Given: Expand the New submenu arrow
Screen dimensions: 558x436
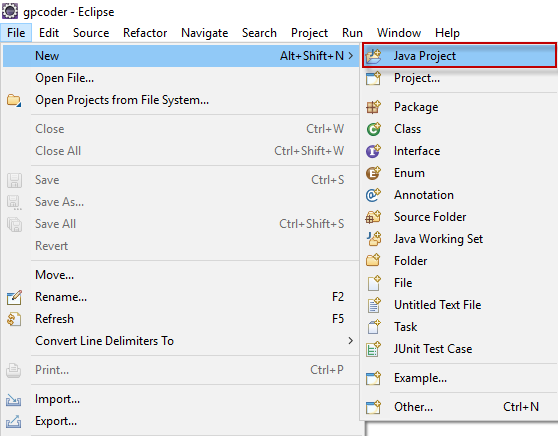Looking at the screenshot, I should coord(351,56).
